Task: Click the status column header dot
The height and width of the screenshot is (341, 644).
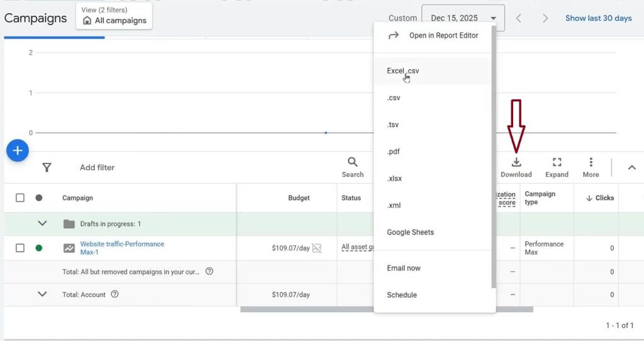Action: pos(38,198)
